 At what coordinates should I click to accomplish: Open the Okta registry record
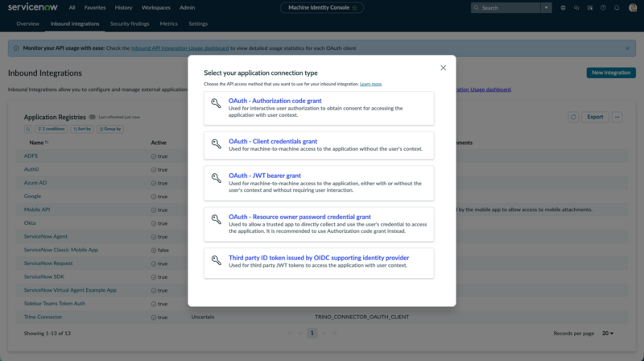[x=30, y=223]
